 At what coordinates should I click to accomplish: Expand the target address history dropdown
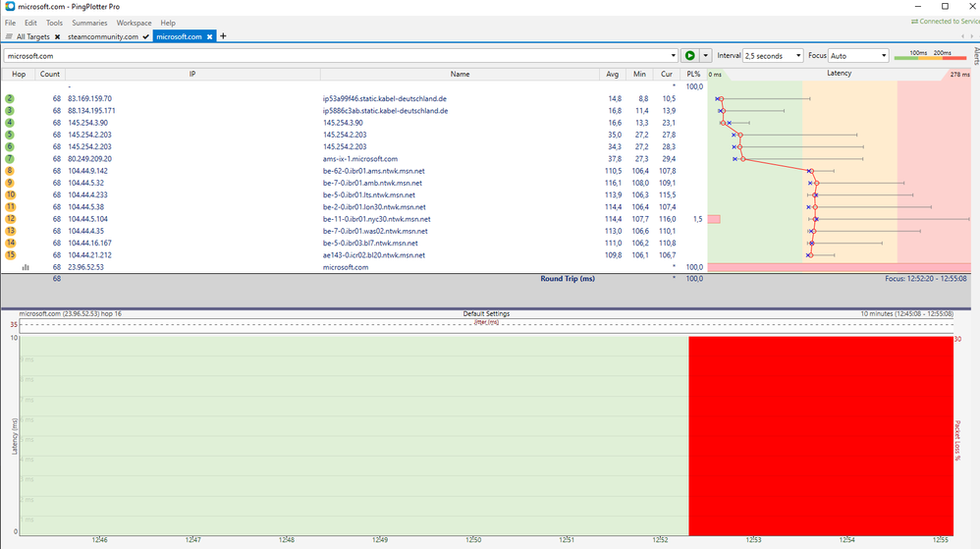[x=673, y=56]
